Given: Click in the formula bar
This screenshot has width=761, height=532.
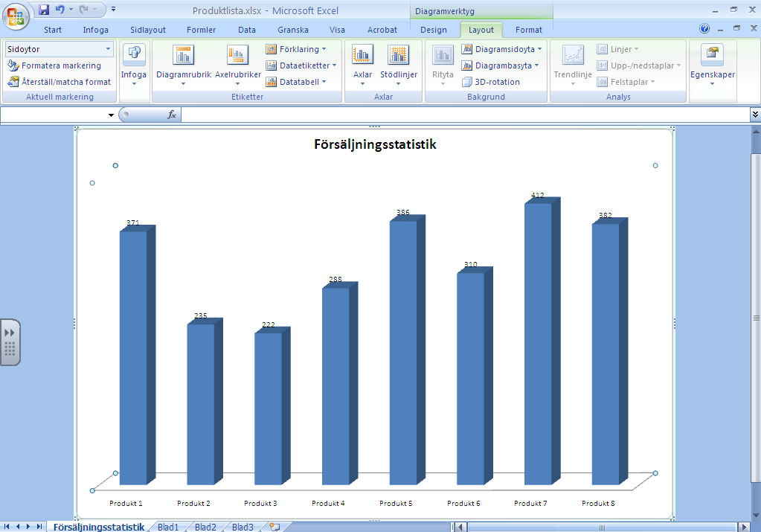Looking at the screenshot, I should pyautogui.click(x=466, y=115).
